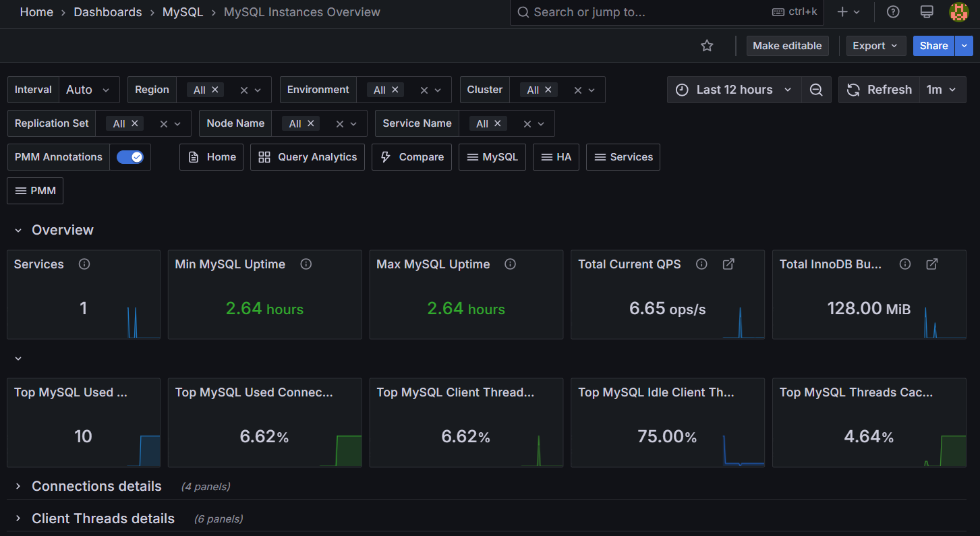
Task: Star this dashboard as favorite
Action: tap(707, 46)
